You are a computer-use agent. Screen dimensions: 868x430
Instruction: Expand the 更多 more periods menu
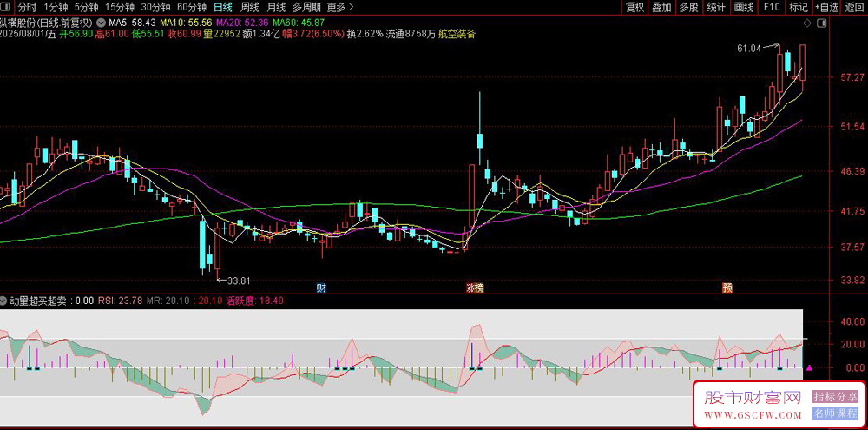(340, 7)
